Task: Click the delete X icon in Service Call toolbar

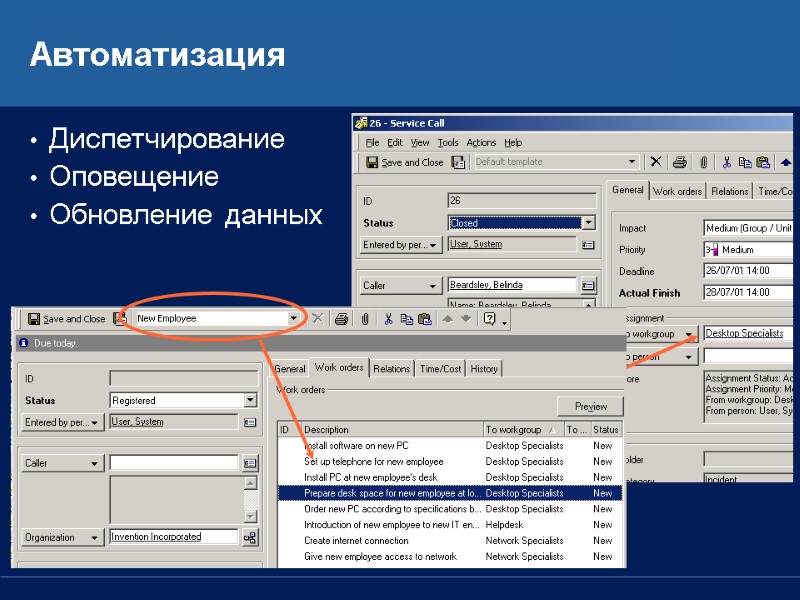Action: [x=656, y=162]
